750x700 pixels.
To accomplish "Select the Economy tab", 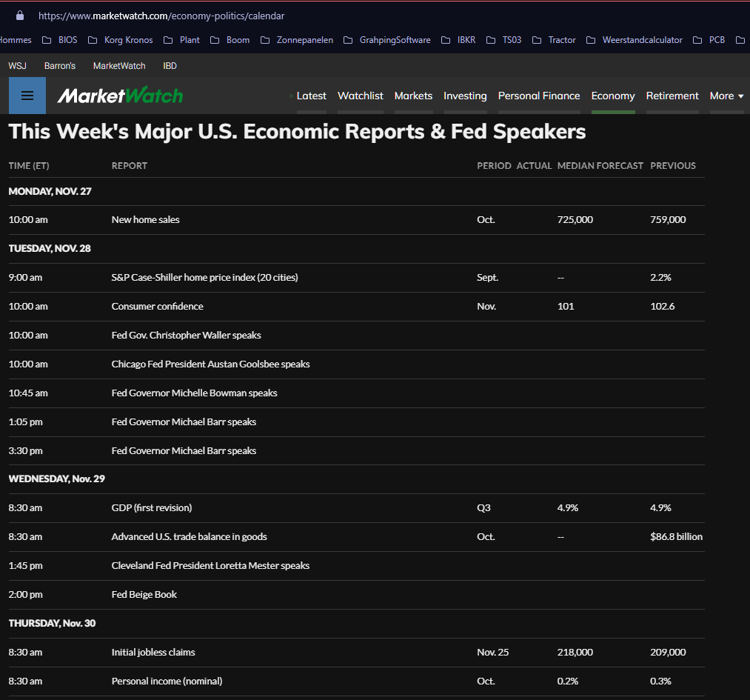I will click(613, 96).
